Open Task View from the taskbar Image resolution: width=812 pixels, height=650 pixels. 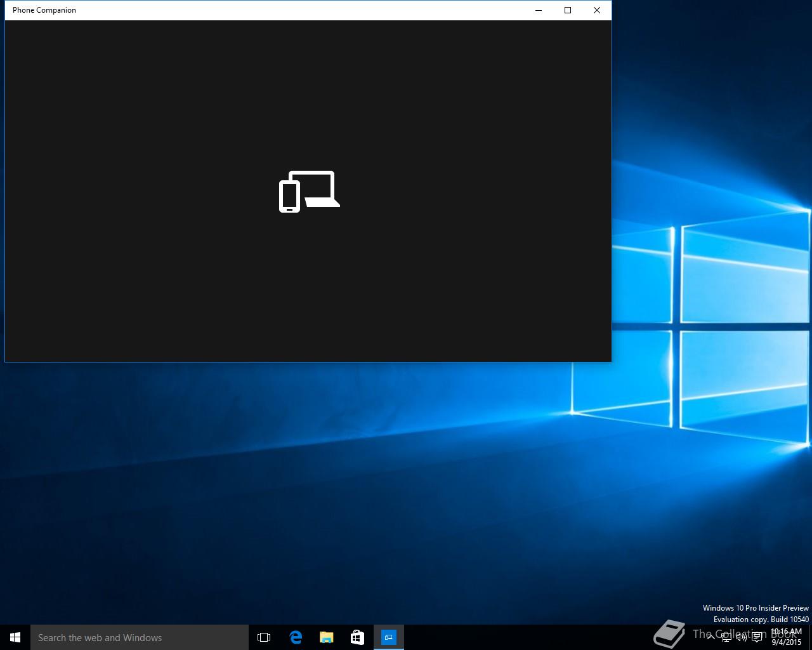(x=264, y=637)
